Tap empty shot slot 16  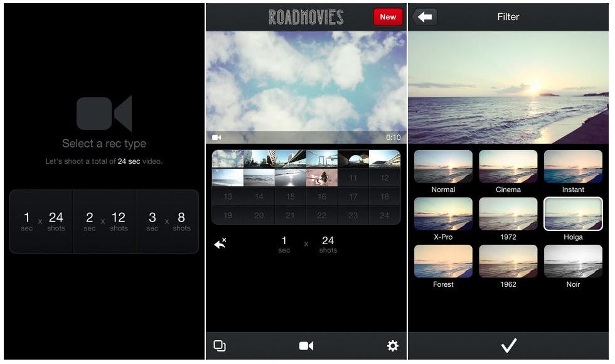point(322,196)
